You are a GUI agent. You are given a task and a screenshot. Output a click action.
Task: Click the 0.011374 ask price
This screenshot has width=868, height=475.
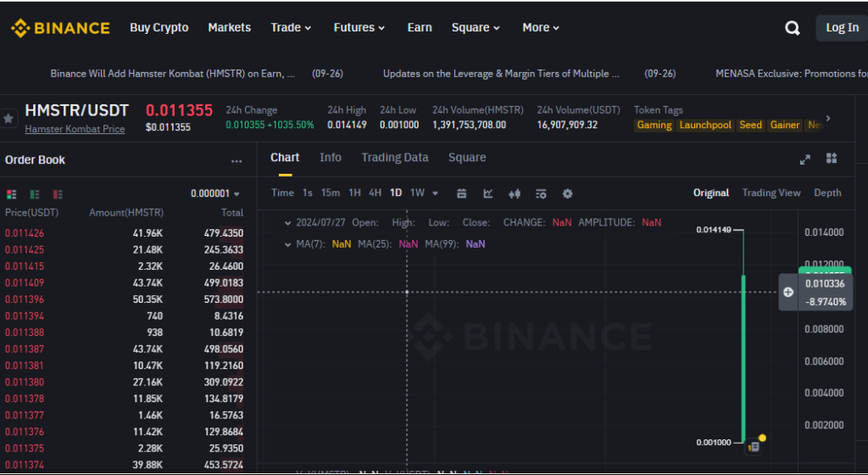coord(25,465)
